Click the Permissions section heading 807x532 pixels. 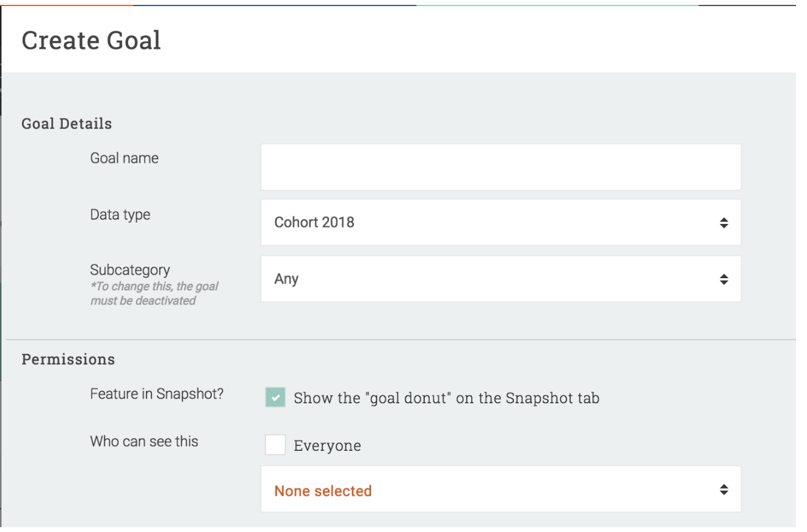pos(68,359)
